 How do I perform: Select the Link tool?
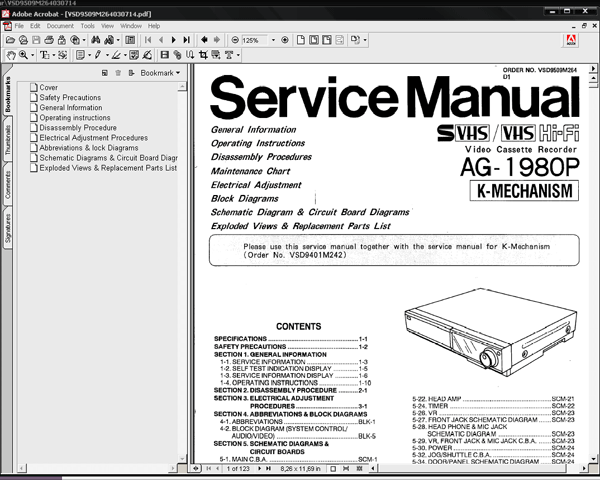pos(178,56)
